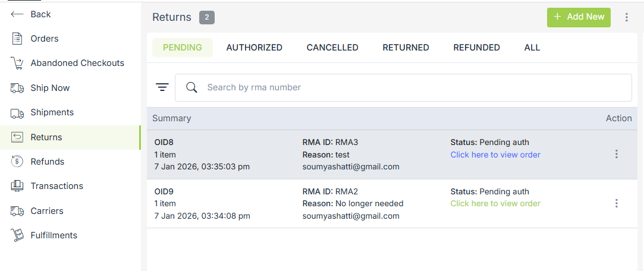The height and width of the screenshot is (271, 644).
Task: Click the search magnifier icon
Action: pyautogui.click(x=191, y=87)
